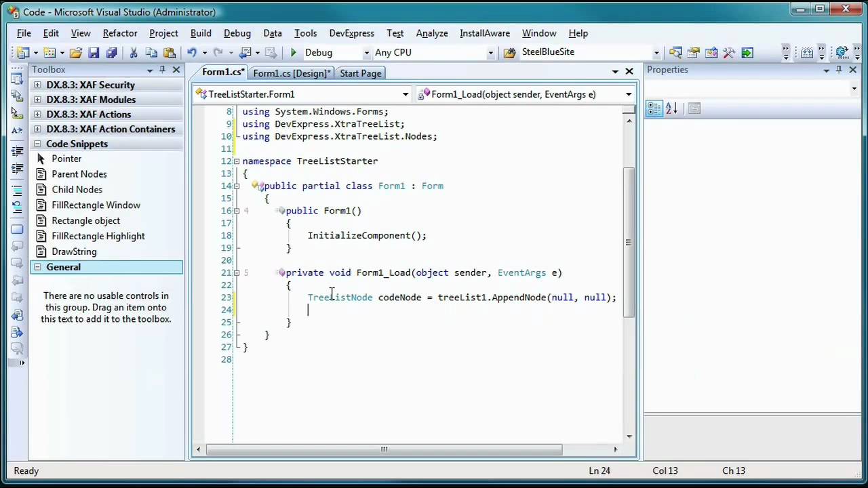Pin the Toolbox panel with auto-hide icon
This screenshot has width=868, height=488.
click(163, 70)
